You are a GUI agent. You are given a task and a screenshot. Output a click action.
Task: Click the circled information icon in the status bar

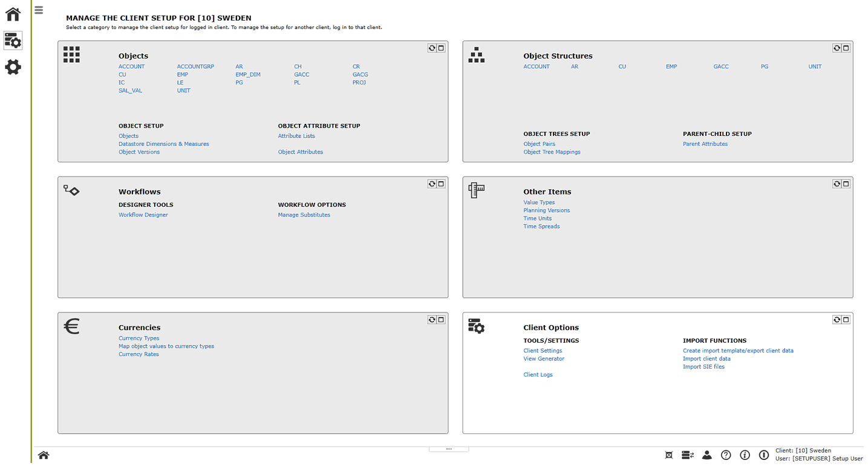[745, 455]
